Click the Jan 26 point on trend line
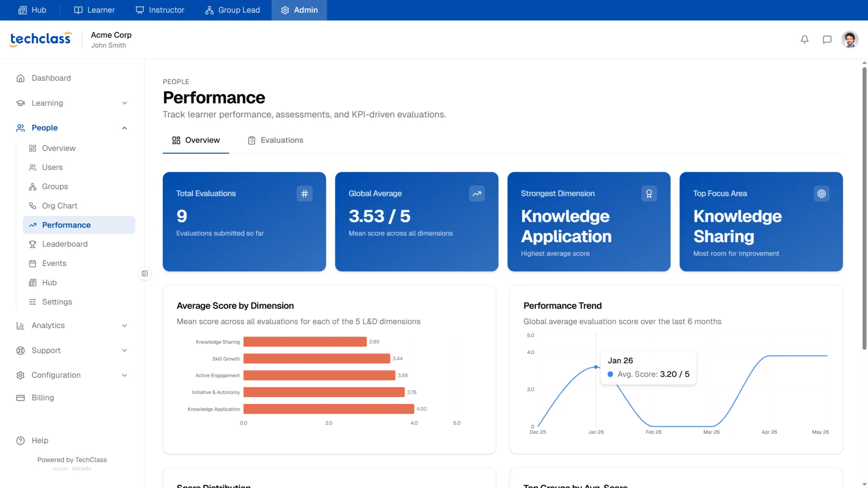Screen dimensions: 868x488 (x=596, y=367)
